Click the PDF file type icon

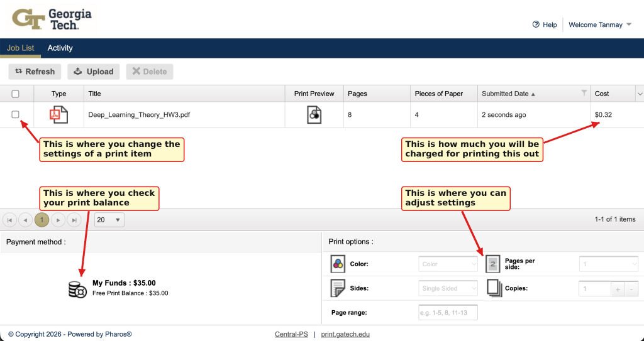click(x=58, y=115)
